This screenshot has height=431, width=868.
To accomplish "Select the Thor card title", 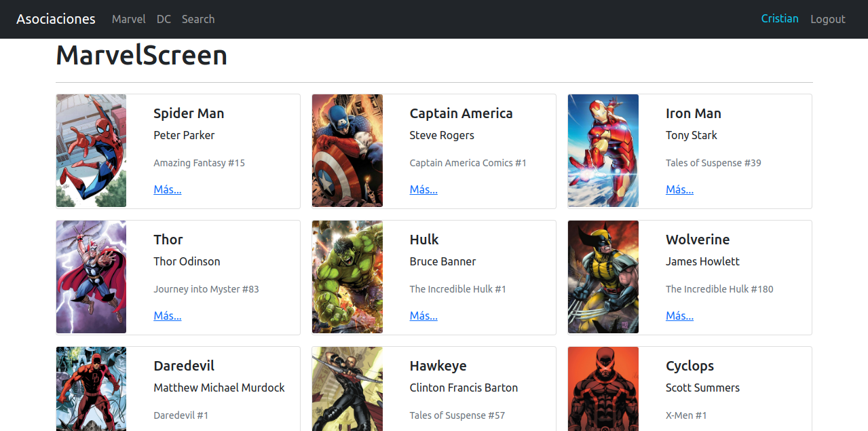I will tap(168, 240).
